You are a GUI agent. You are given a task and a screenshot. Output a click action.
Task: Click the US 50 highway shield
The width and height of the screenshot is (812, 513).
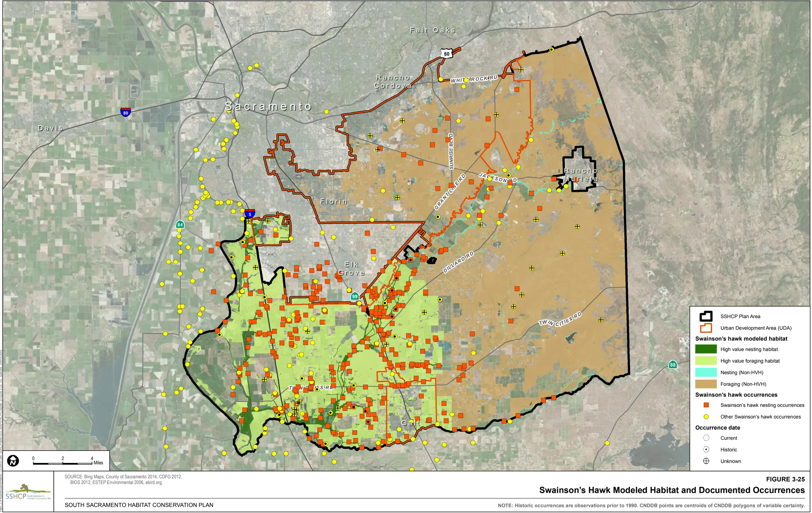coord(446,54)
